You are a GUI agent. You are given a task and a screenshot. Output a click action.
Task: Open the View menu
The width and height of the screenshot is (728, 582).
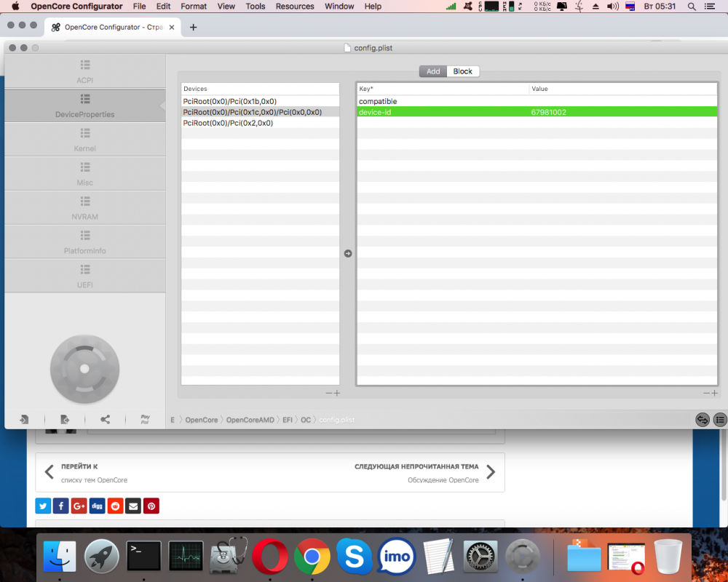pyautogui.click(x=226, y=6)
